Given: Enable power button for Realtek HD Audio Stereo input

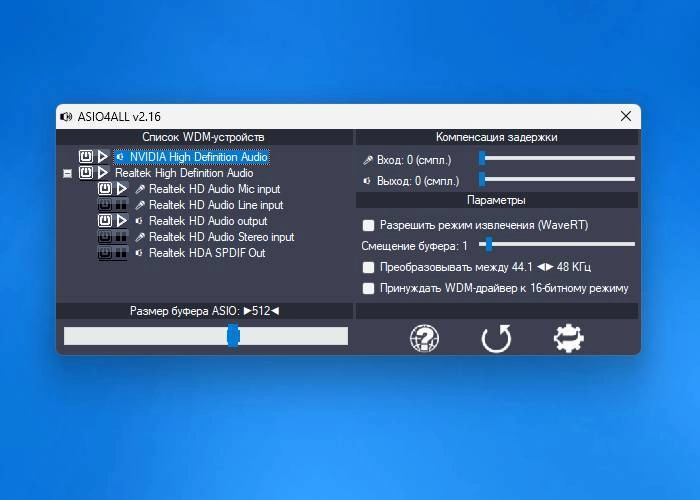Looking at the screenshot, I should click(105, 237).
